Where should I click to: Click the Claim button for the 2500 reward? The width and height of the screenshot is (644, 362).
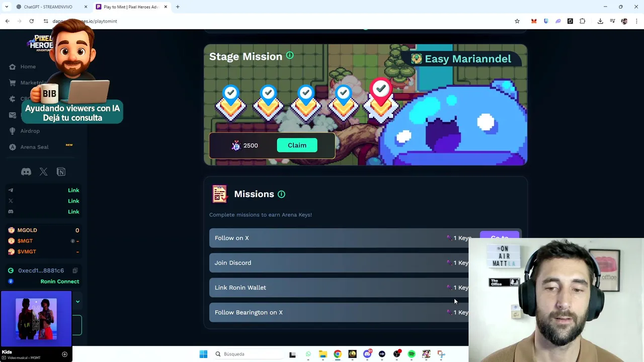coord(297,145)
